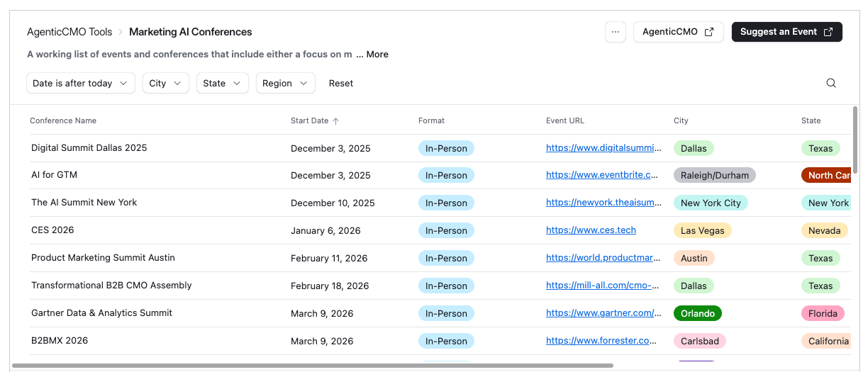Click the In-Person tag for B2BMX 2026

(x=446, y=341)
